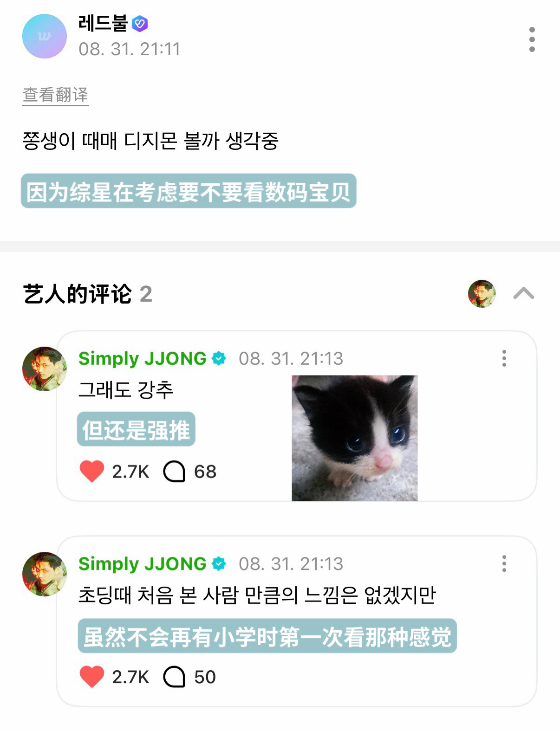Like the second Simply JJONG comment

pos(92,676)
